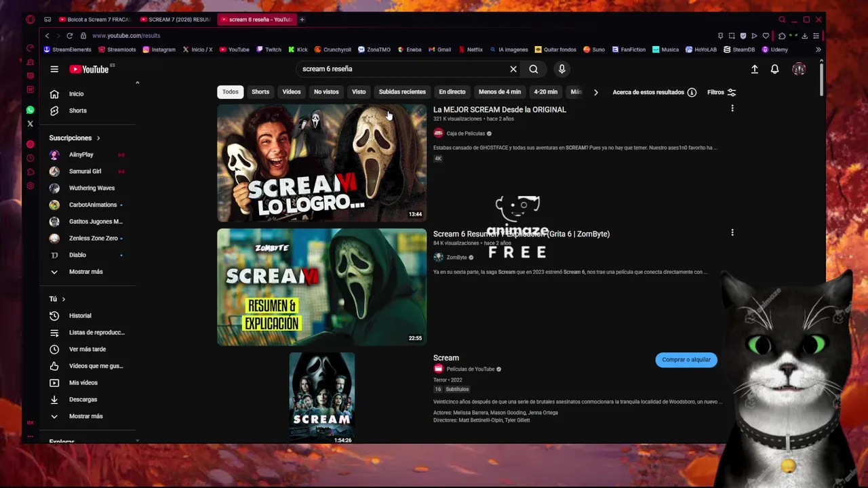This screenshot has width=868, height=488.
Task: Select the No vistos filter chip
Action: click(326, 92)
